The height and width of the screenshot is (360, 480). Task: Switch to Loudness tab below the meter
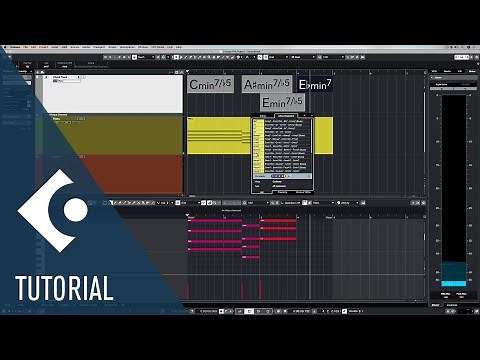pos(452,305)
